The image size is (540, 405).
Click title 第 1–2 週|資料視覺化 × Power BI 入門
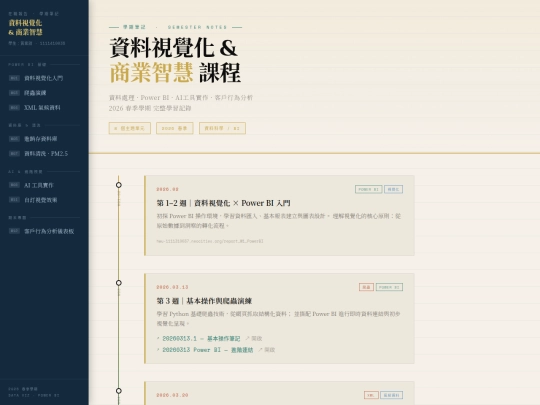click(224, 203)
